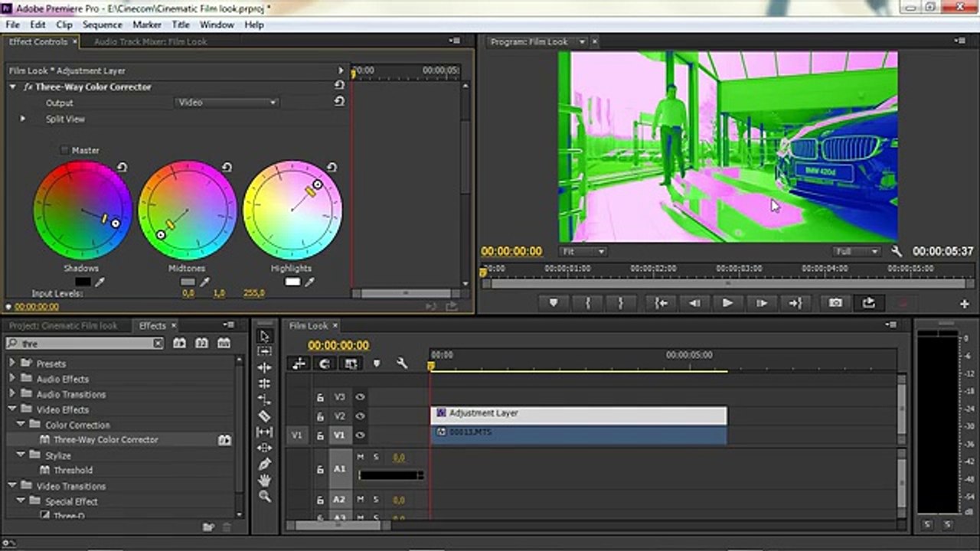Collapse the Video Effects folder

point(12,409)
